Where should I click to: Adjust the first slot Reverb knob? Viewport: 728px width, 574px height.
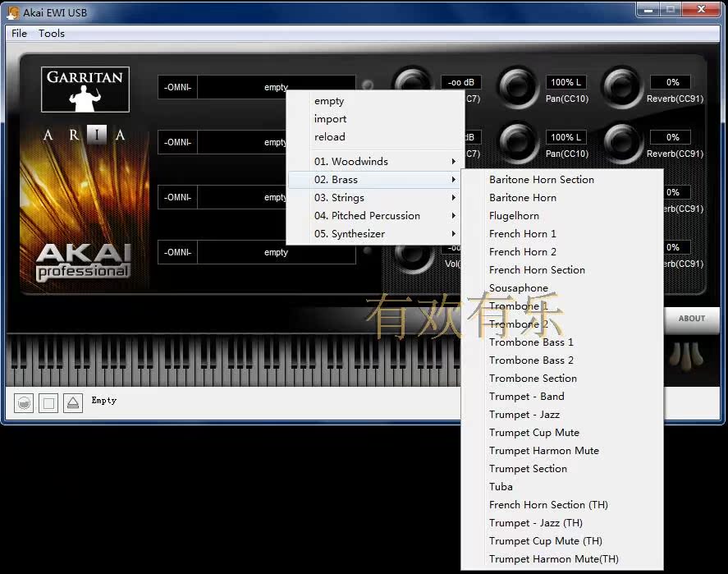pos(621,87)
